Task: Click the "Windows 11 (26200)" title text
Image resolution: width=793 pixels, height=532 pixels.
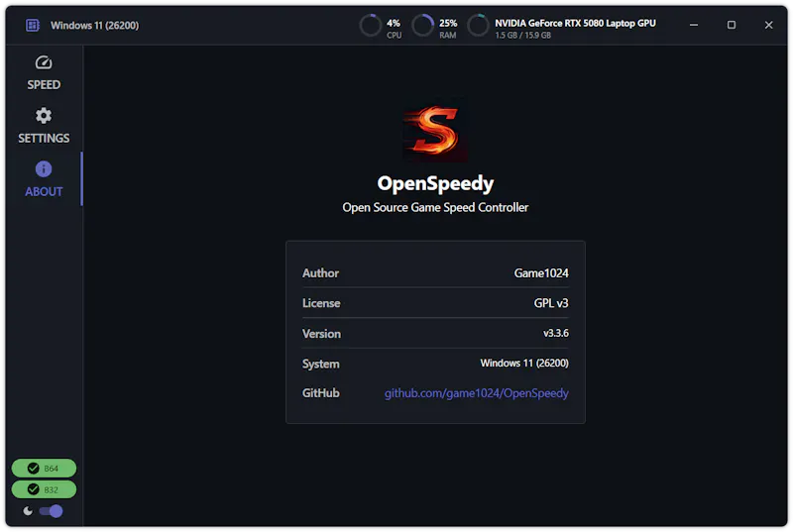Action: 94,25
